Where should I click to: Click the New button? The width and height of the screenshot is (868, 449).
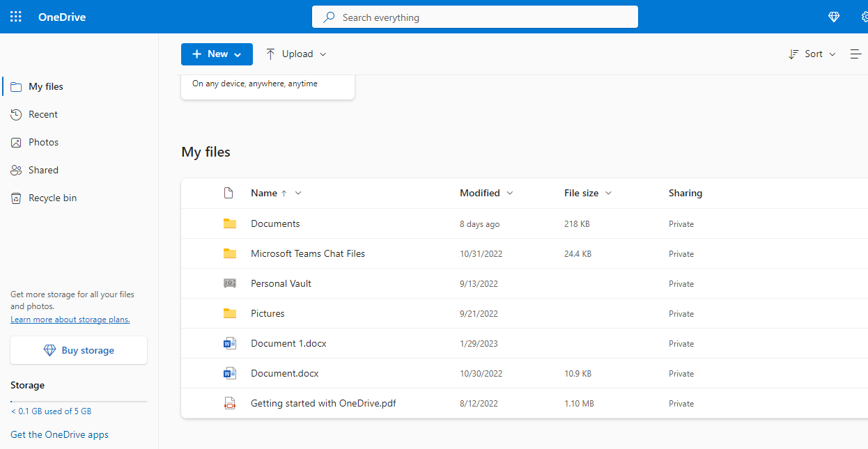tap(217, 54)
